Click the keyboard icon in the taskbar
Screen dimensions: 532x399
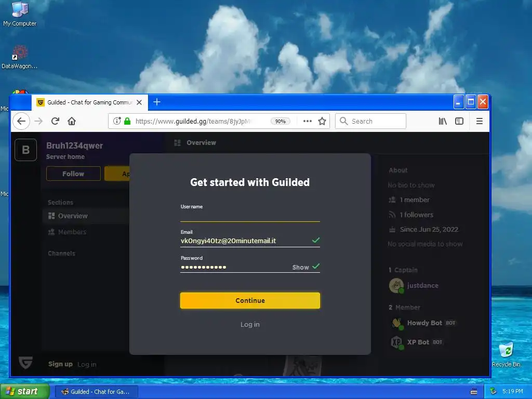[x=474, y=392]
